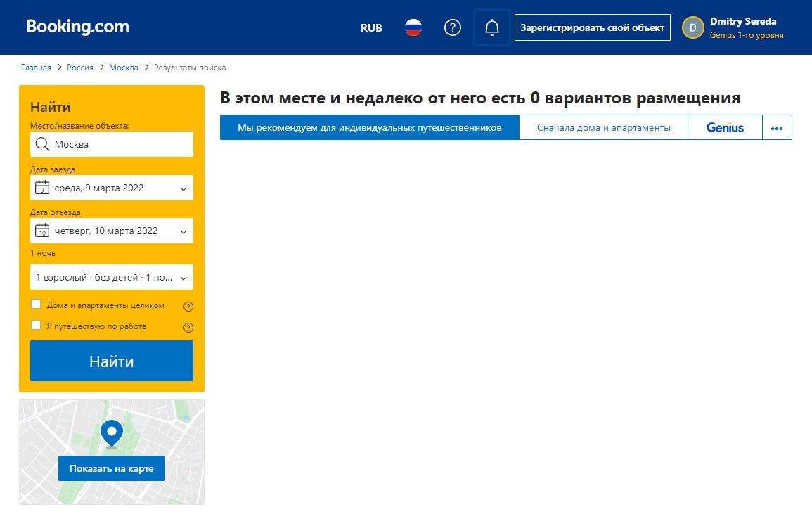Click help icon next to 'Дома и апартаменты целиком'
Screen dimensions: 812x519
tap(188, 307)
